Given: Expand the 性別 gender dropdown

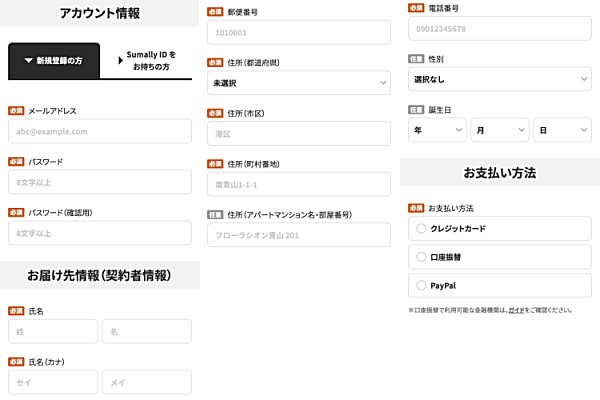Looking at the screenshot, I should click(x=499, y=79).
